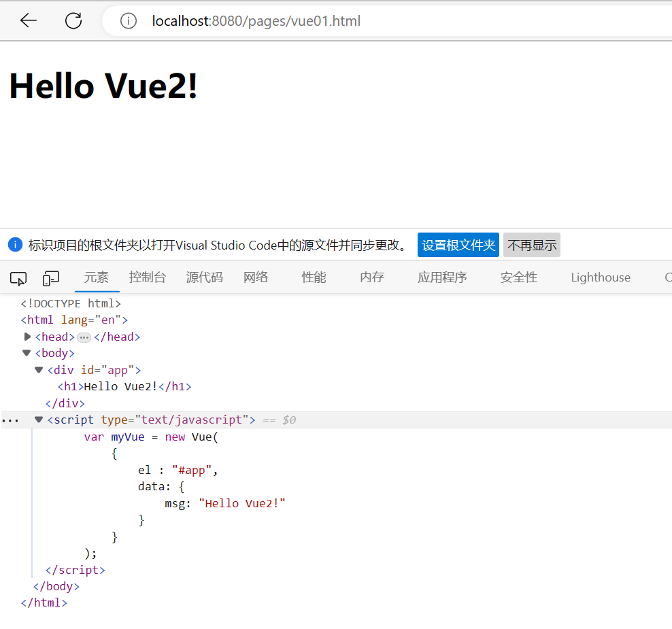
Task: Toggle the element inspection picker tool
Action: [18, 277]
